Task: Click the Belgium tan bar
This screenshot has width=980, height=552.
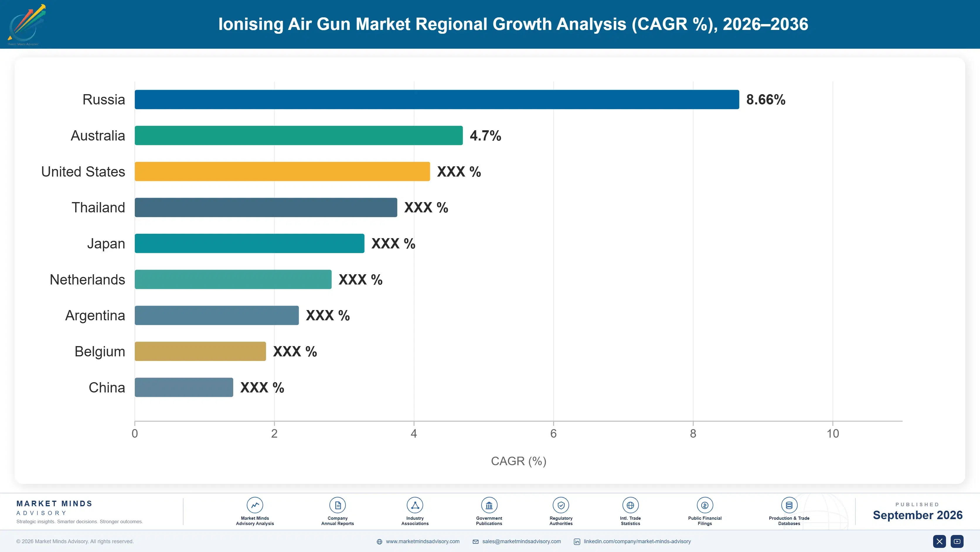Action: (x=200, y=351)
